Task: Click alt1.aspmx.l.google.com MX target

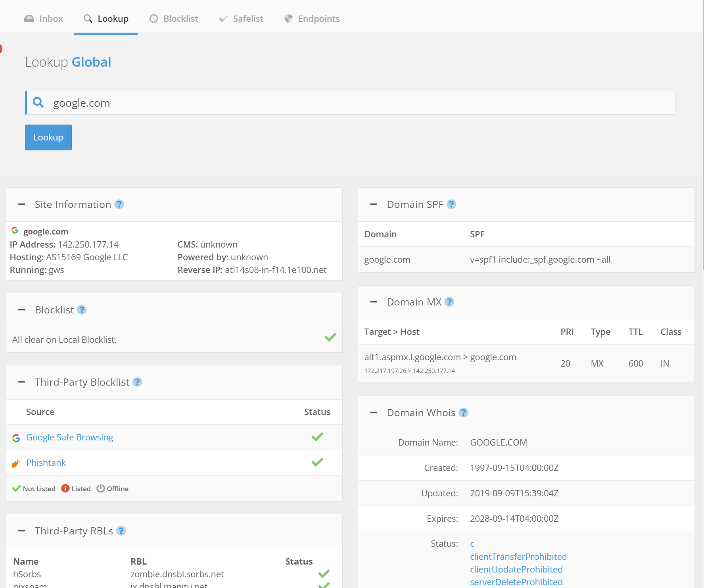Action: pos(412,357)
